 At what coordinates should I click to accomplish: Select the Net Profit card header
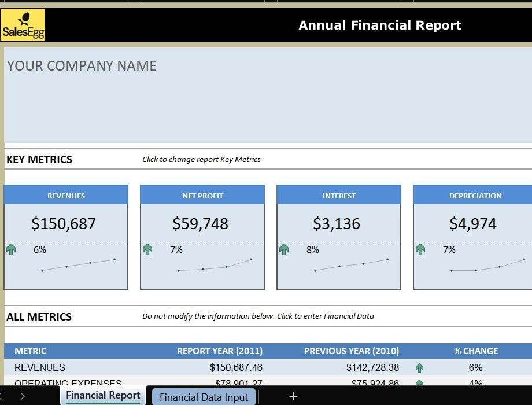click(x=202, y=196)
